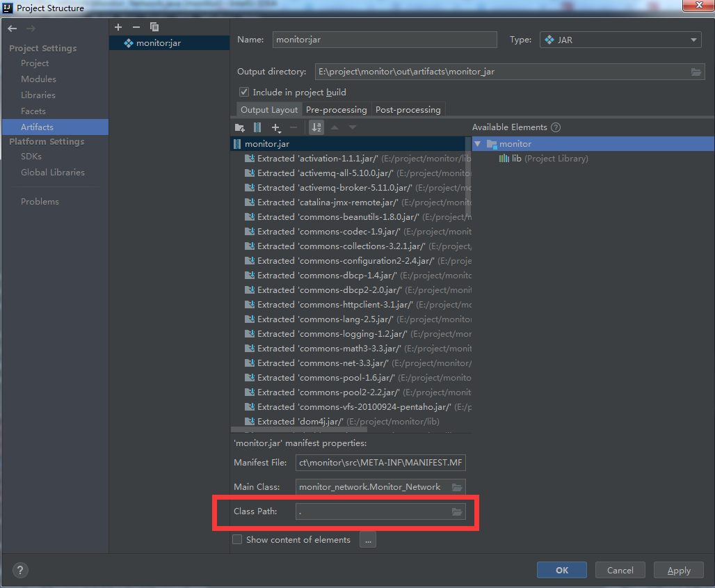Toggle sort elements by names and types
Screen dimensions: 715x588
tap(316, 127)
